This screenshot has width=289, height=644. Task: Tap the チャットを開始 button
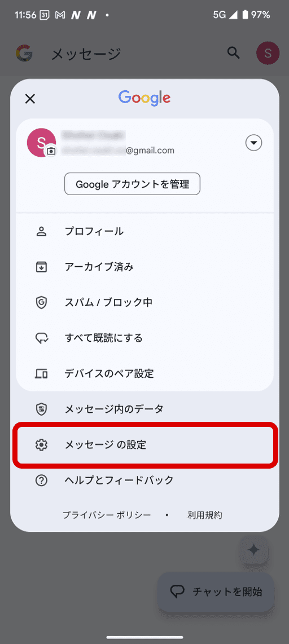coord(216,592)
